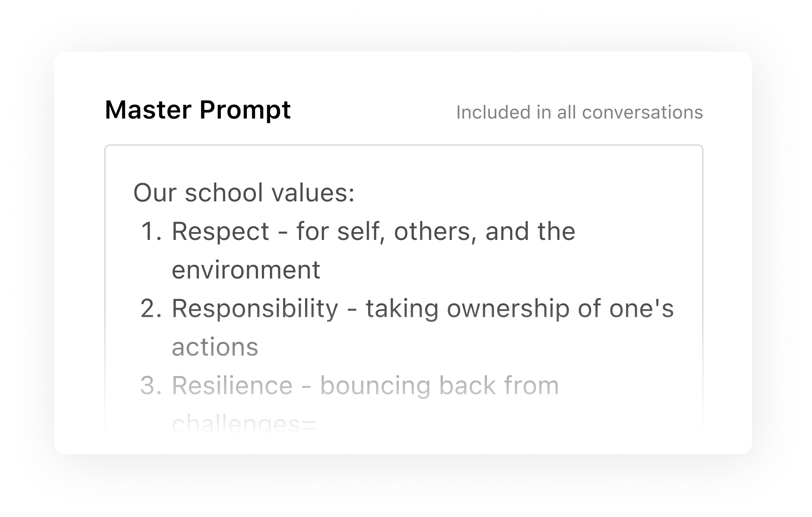Click the Master Prompt heading
Screen dimensions: 812x517
(198, 111)
